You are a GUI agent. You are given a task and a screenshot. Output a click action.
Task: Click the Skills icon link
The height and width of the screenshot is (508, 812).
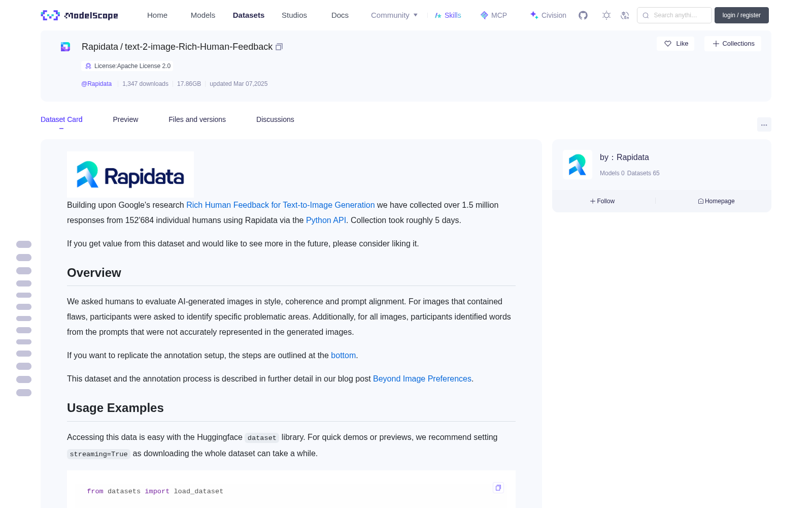[x=448, y=15]
